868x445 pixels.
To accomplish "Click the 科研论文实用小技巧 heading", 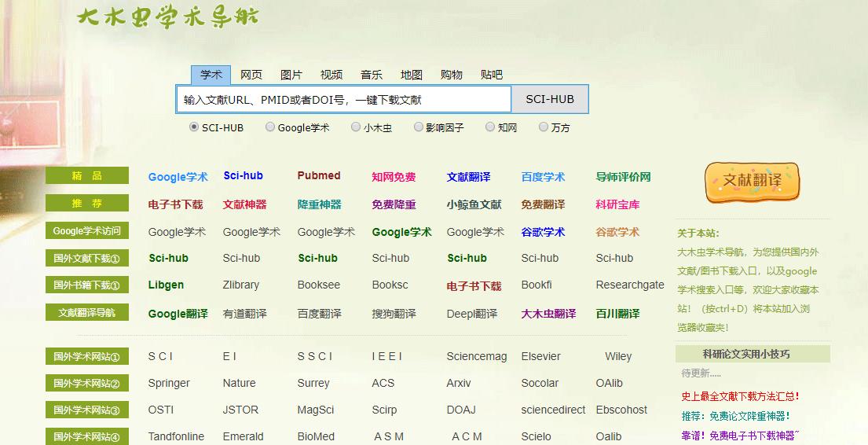I will 746,354.
